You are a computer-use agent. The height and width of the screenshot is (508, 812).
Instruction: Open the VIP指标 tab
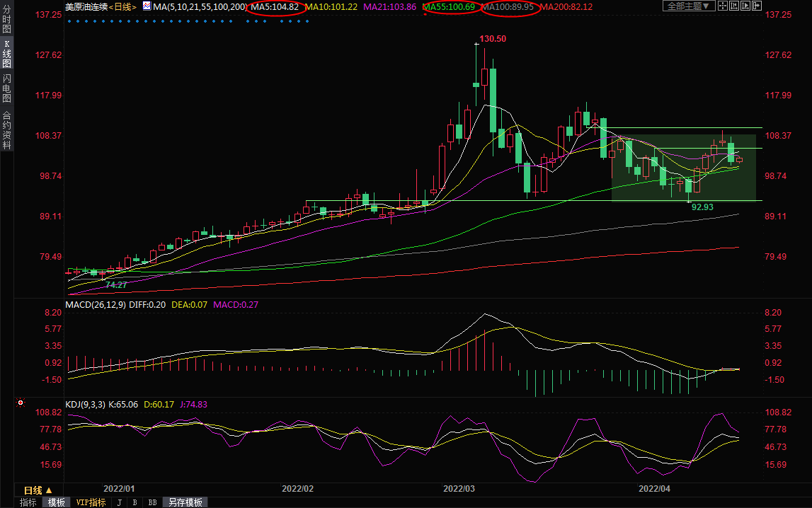click(x=91, y=502)
